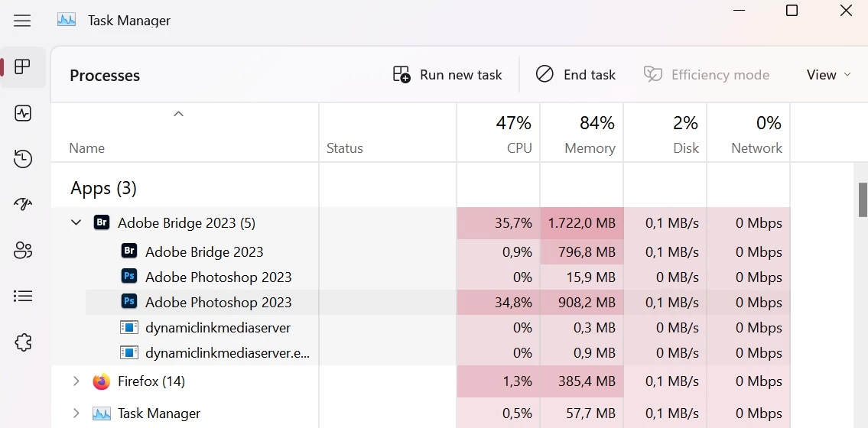Select Adobe Photoshop 2023 process using 908,2 MB

[x=438, y=302]
